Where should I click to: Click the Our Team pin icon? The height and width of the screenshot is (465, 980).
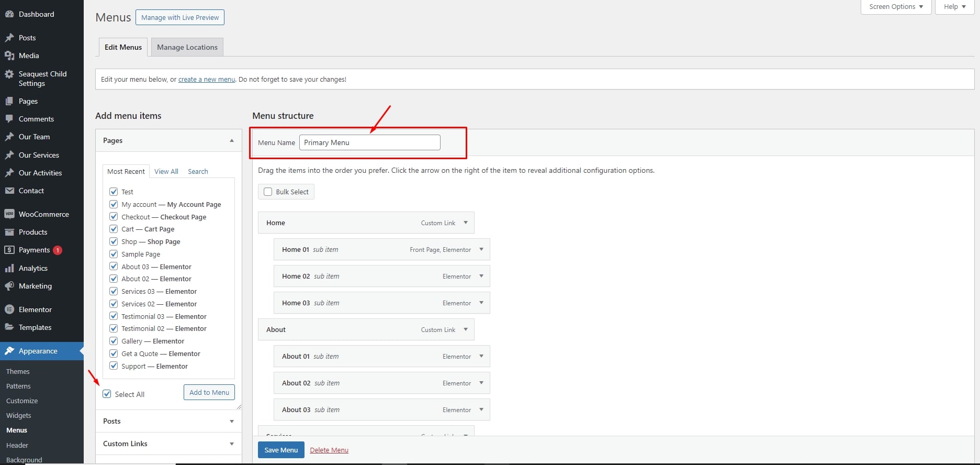click(9, 137)
